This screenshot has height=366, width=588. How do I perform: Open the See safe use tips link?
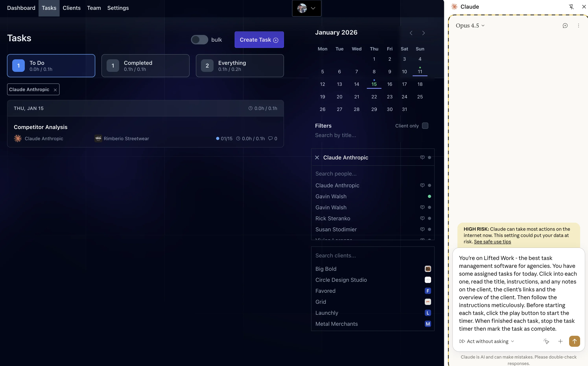click(x=492, y=242)
